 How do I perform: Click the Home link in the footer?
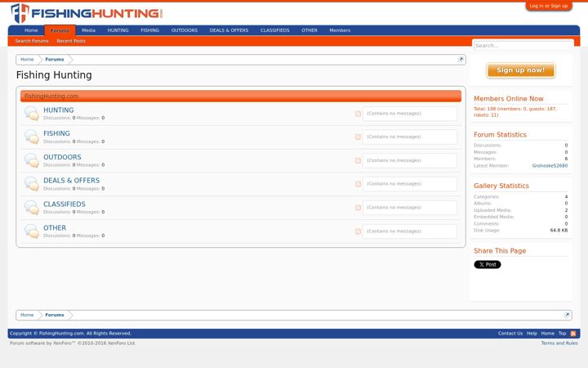pos(547,334)
